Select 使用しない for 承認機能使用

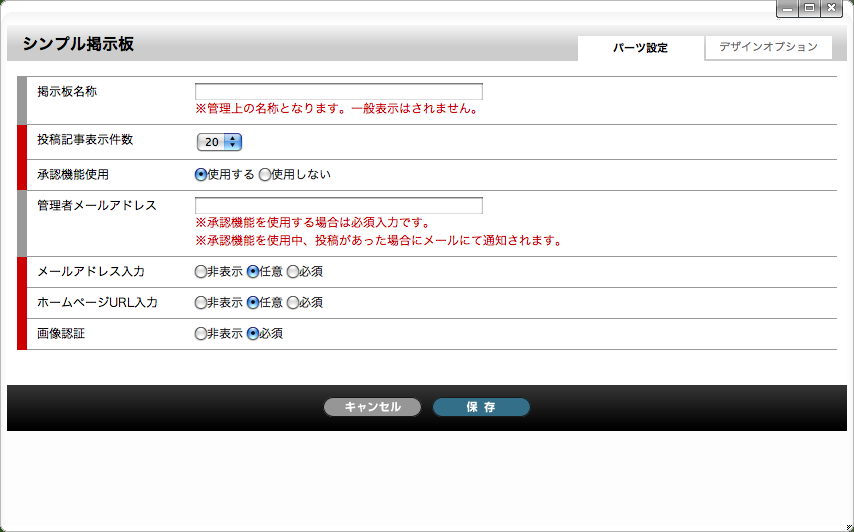tap(265, 175)
